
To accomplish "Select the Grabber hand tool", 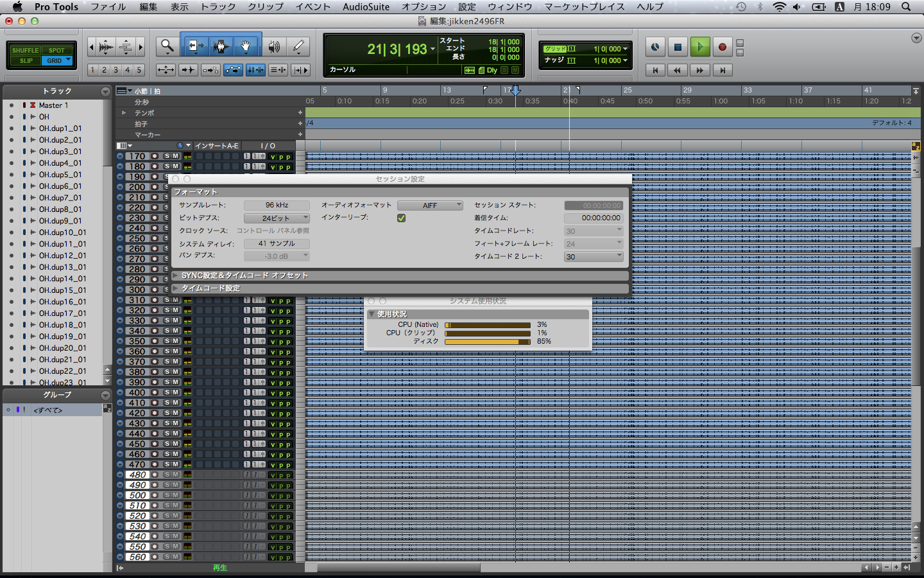I will click(246, 46).
